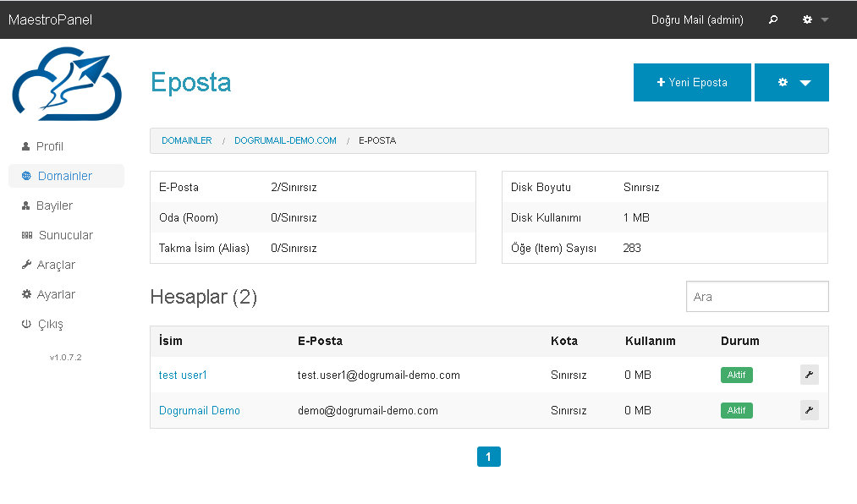Click the version v1.0.7.2 text

(x=66, y=357)
